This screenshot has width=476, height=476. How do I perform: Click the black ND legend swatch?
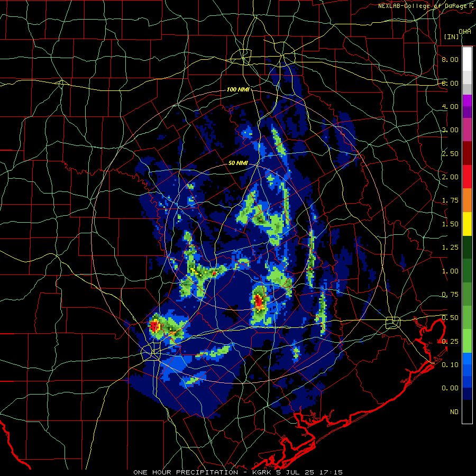[x=467, y=411]
